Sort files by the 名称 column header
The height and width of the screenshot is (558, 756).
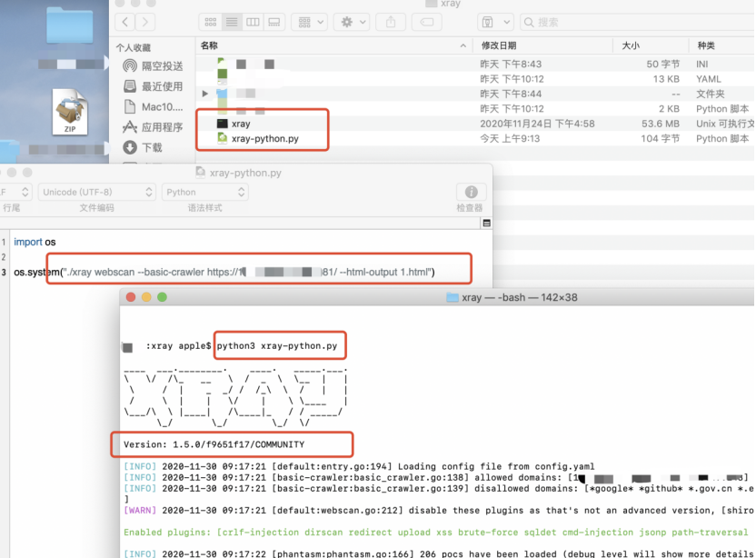coord(333,45)
